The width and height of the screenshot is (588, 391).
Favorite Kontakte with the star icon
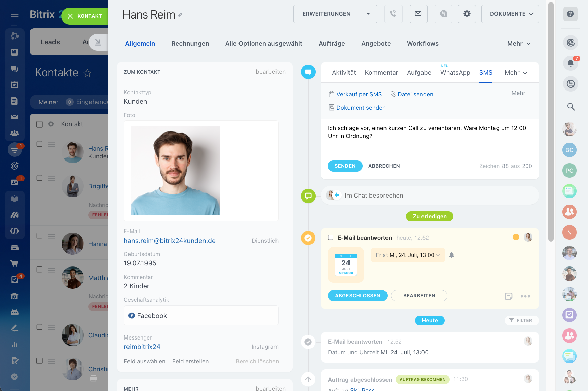pos(87,73)
